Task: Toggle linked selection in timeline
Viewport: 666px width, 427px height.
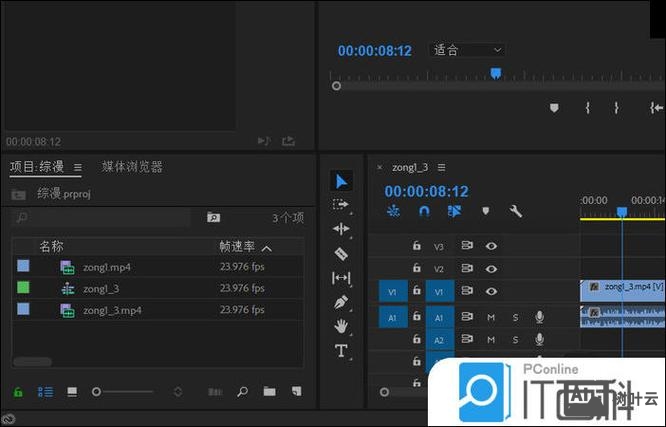Action: pos(454,211)
